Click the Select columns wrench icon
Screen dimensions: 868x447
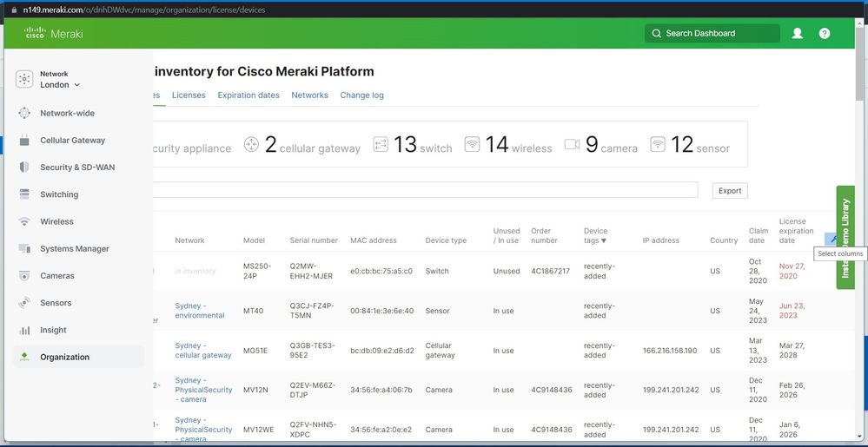(832, 239)
